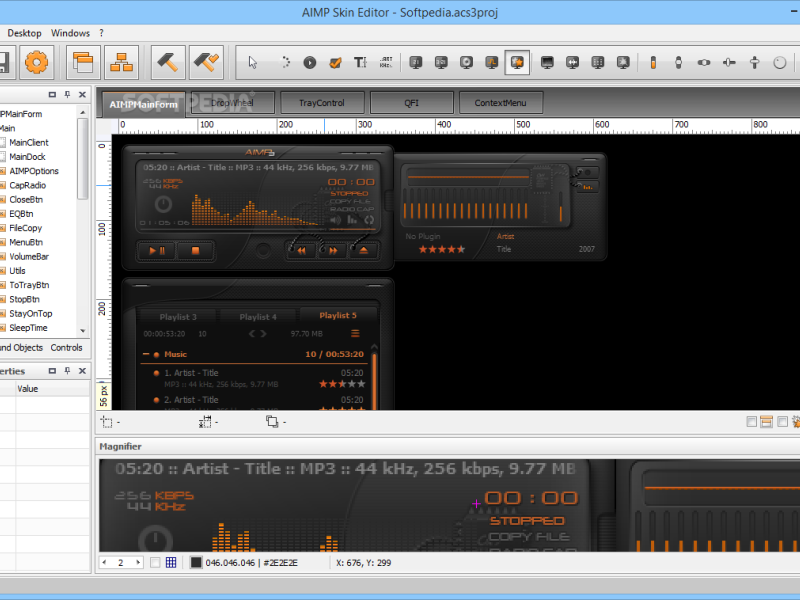Screen dimensions: 800x600
Task: Click the orange hierarchy tree icon
Action: (x=121, y=62)
